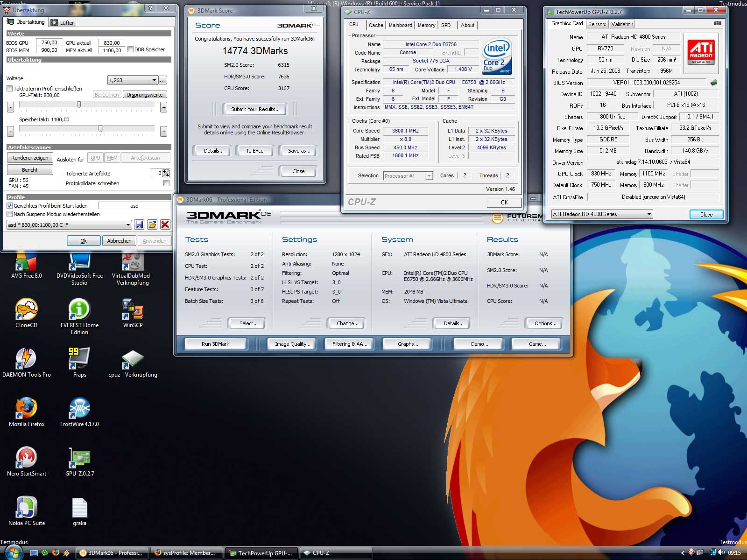Click the Speichertakt slider handle
The width and height of the screenshot is (747, 560).
(x=100, y=128)
